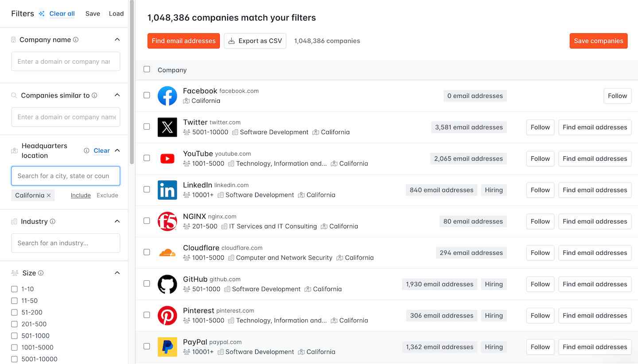Clear the Headquarters location filter

click(101, 151)
